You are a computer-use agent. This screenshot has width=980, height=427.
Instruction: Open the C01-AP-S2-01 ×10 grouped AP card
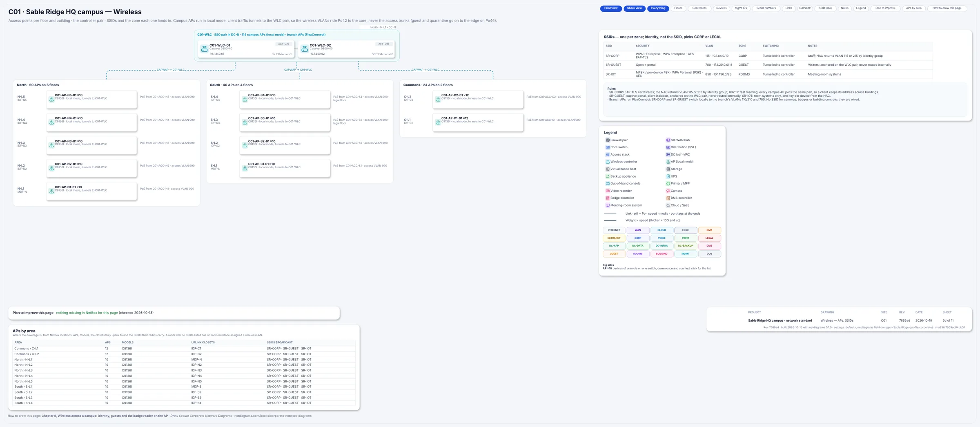click(x=285, y=145)
